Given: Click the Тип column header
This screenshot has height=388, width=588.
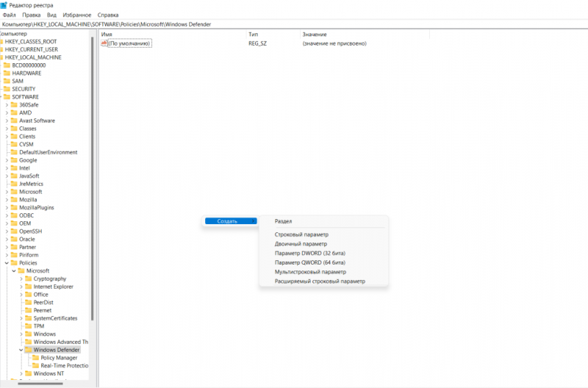Looking at the screenshot, I should point(253,35).
